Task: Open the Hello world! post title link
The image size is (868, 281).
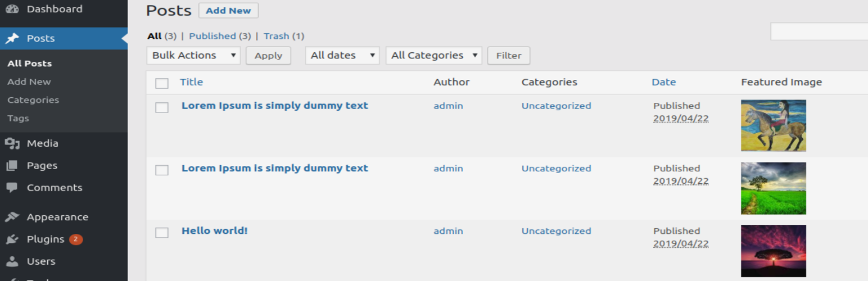Action: point(214,231)
